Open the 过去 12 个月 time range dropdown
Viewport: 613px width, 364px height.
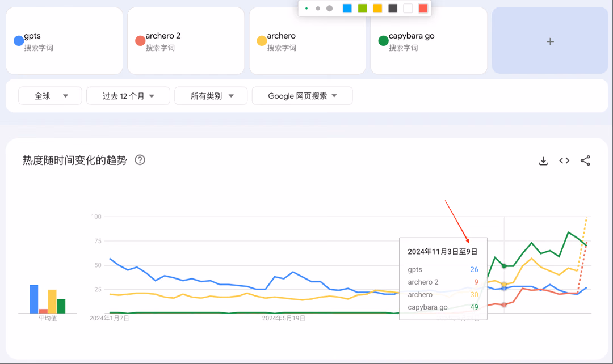coord(128,96)
